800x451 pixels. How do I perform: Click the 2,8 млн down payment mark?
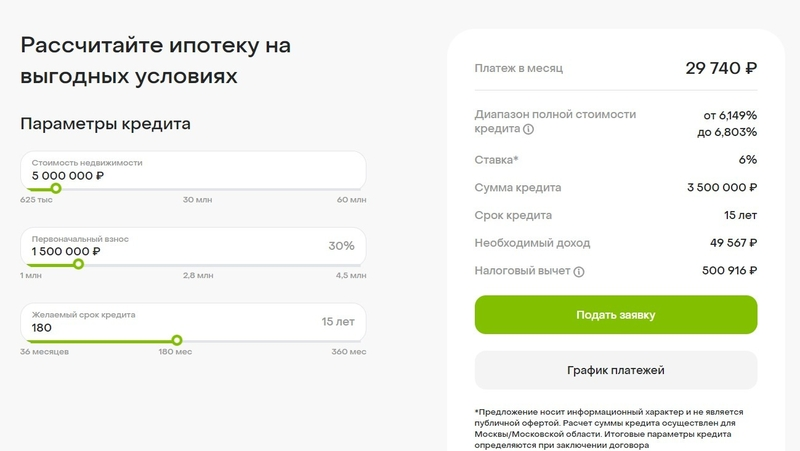pyautogui.click(x=197, y=276)
